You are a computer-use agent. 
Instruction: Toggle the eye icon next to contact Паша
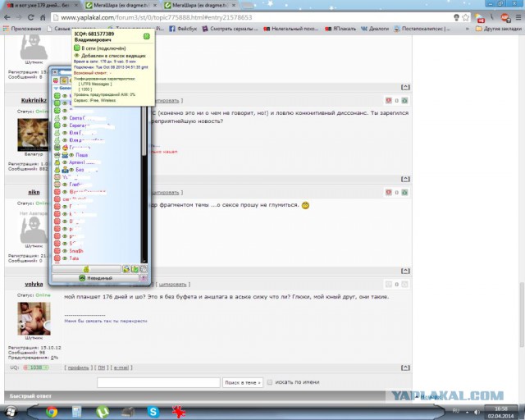[x=71, y=155]
